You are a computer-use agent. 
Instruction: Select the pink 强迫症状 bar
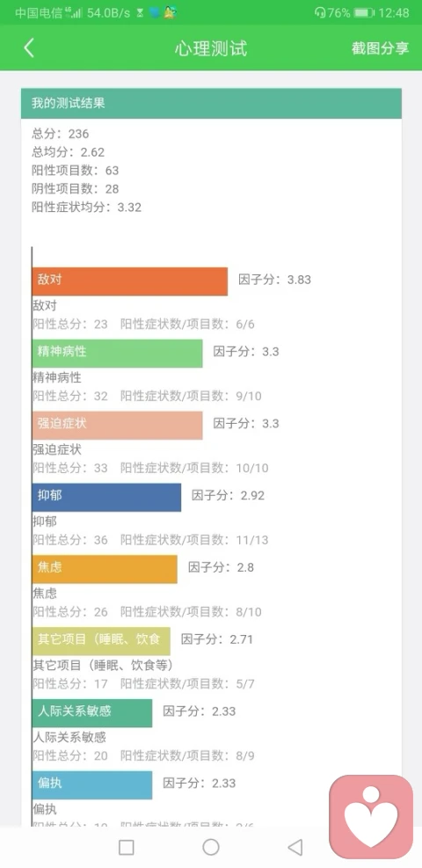pyautogui.click(x=117, y=425)
